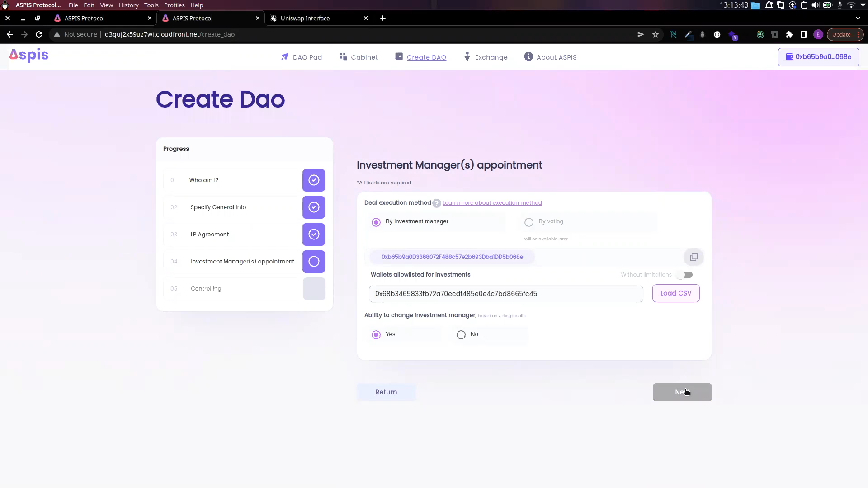Toggle the 'Without limitations' switch
Image resolution: width=868 pixels, height=488 pixels.
point(684,275)
